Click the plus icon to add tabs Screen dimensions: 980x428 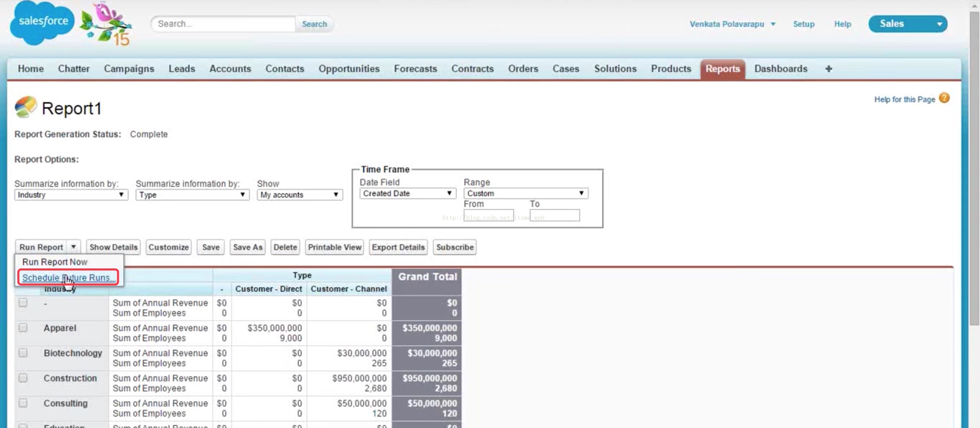(828, 69)
